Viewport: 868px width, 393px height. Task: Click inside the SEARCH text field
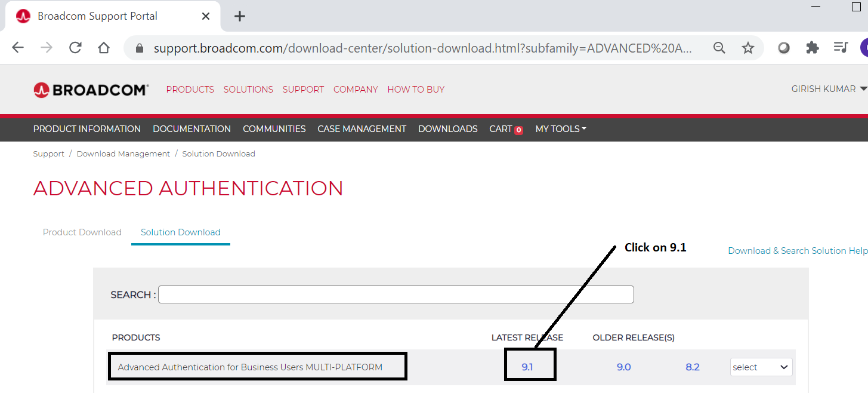point(396,294)
